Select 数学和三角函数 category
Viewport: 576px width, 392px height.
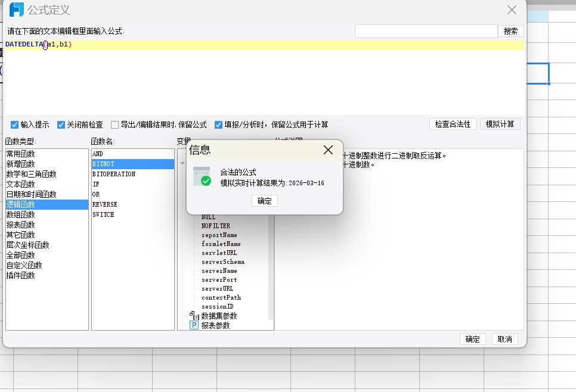tap(47, 174)
